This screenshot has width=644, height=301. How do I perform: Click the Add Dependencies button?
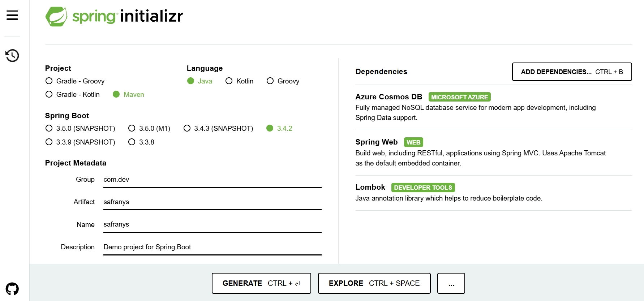point(572,72)
